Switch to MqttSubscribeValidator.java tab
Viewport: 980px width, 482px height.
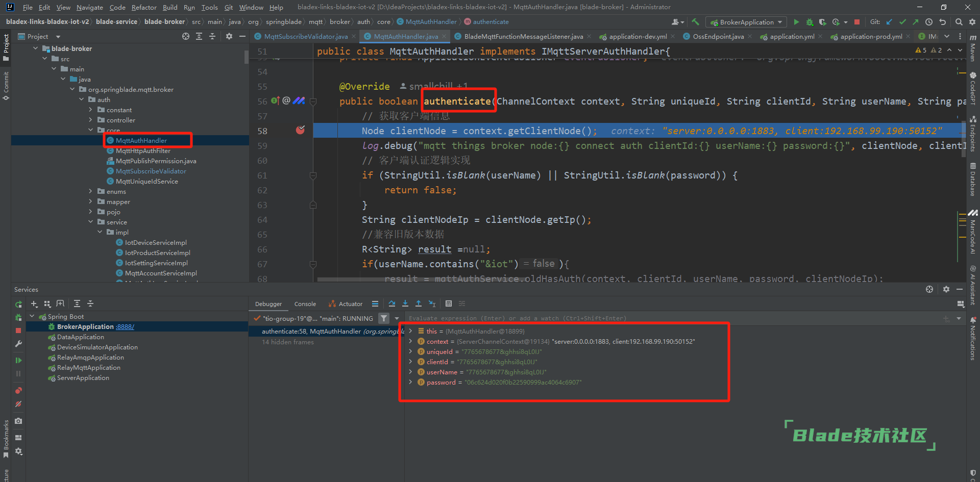pos(306,36)
